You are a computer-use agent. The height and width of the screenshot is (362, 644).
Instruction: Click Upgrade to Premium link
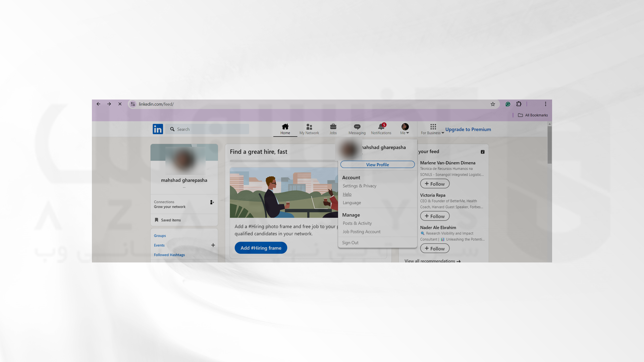[468, 129]
